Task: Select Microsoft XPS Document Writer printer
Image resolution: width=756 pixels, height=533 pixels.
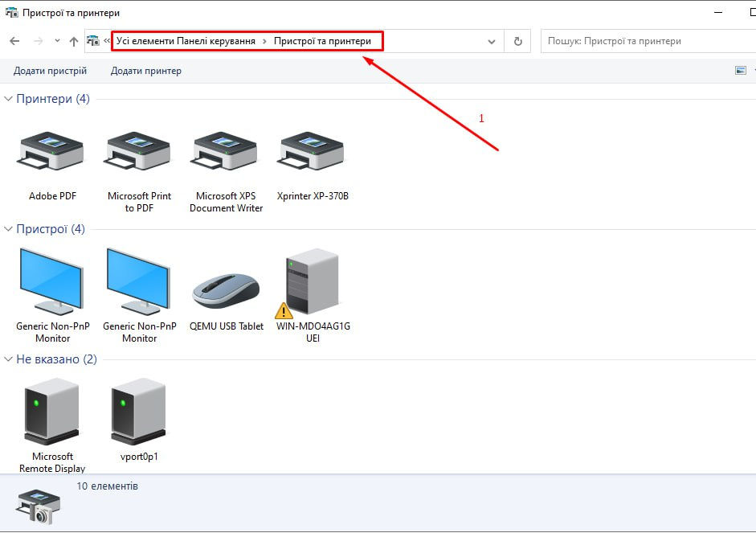Action: pos(226,153)
